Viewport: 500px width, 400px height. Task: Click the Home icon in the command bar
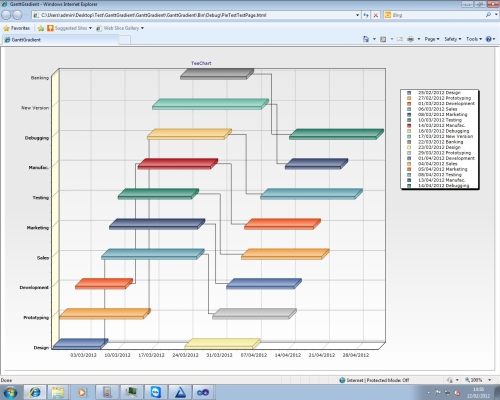pos(366,39)
